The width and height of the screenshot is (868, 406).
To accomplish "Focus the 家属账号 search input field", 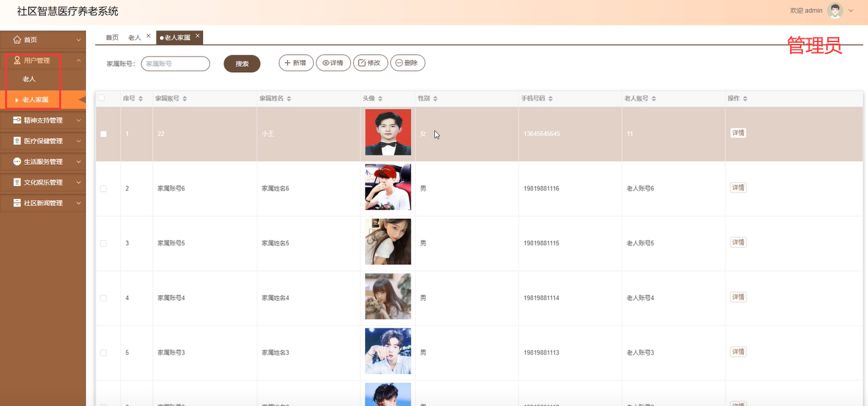I will coord(175,64).
